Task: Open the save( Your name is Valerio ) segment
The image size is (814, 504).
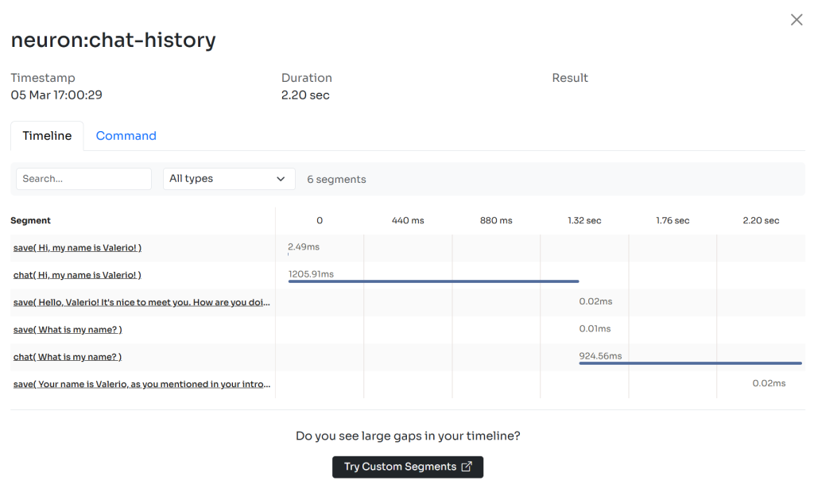Action: [141, 383]
